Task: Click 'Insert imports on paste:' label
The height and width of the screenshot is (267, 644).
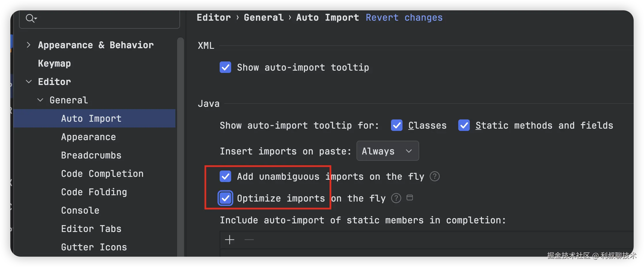Action: coord(285,151)
